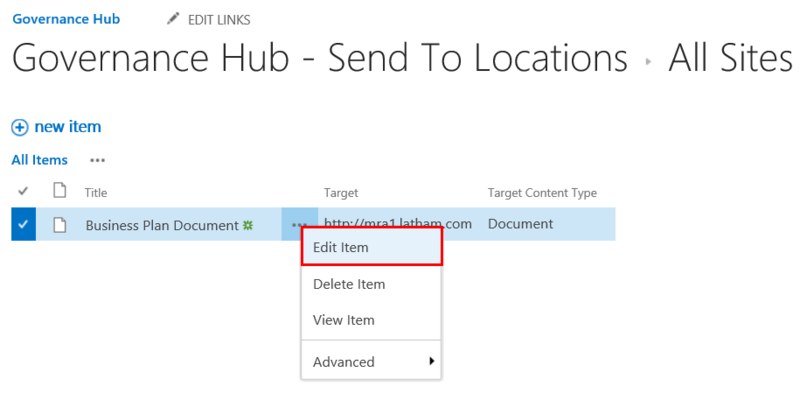The image size is (800, 407).
Task: Select View Item in context menu
Action: (x=344, y=320)
